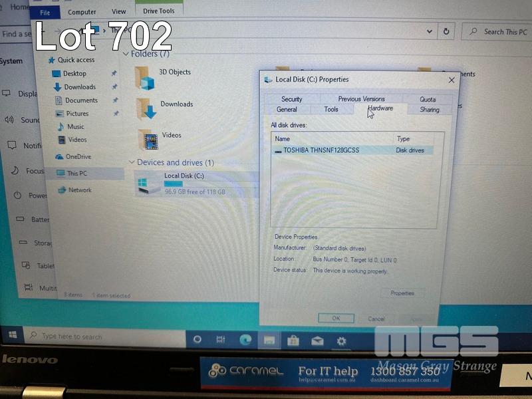Open the File ribbon menu
This screenshot has height=399, width=532.
point(45,12)
